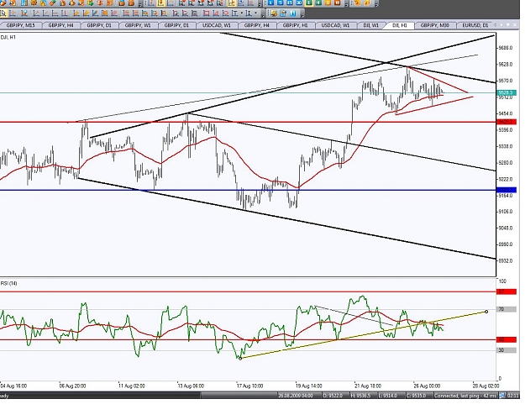The image size is (525, 420).
Task: Select the M5 five-minute timeframe button
Action: click(x=281, y=3)
